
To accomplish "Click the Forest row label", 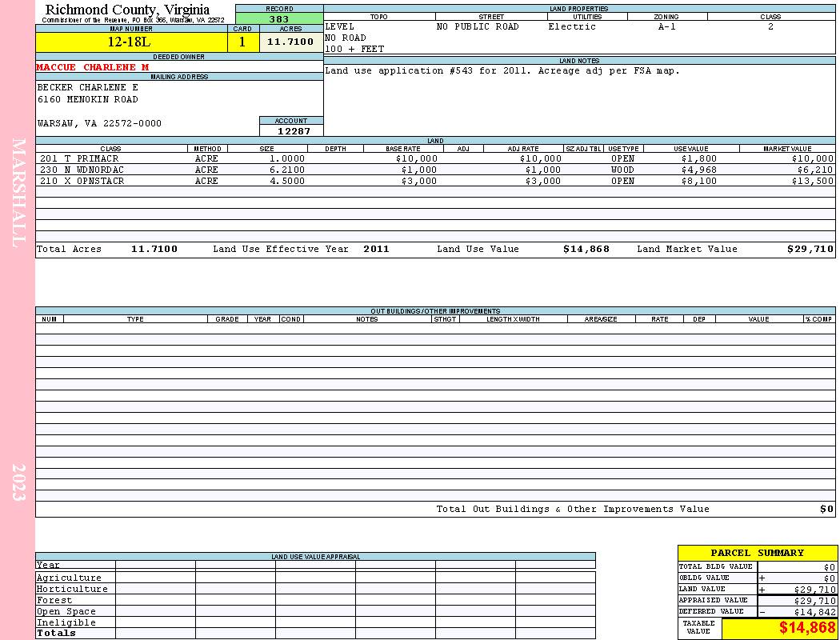I will tap(54, 600).
